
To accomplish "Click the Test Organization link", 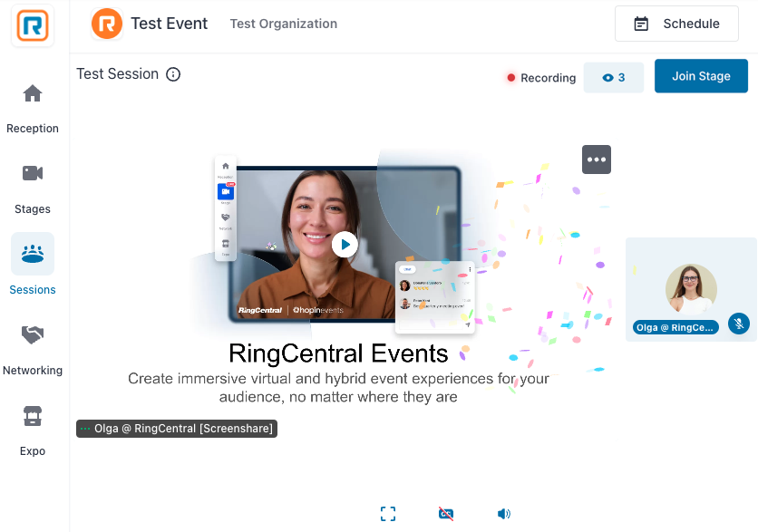I will pos(283,24).
